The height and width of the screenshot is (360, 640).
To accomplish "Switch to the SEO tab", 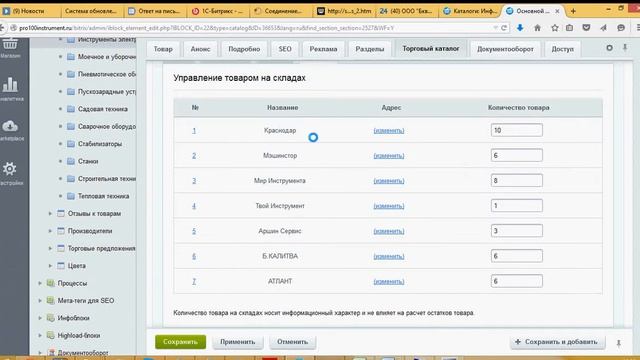I will pyautogui.click(x=285, y=49).
